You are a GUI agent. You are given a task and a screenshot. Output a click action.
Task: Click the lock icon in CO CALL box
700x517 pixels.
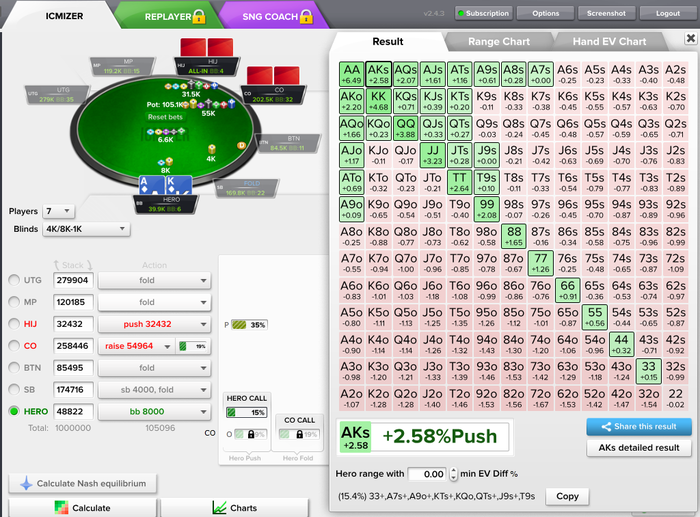(300, 434)
